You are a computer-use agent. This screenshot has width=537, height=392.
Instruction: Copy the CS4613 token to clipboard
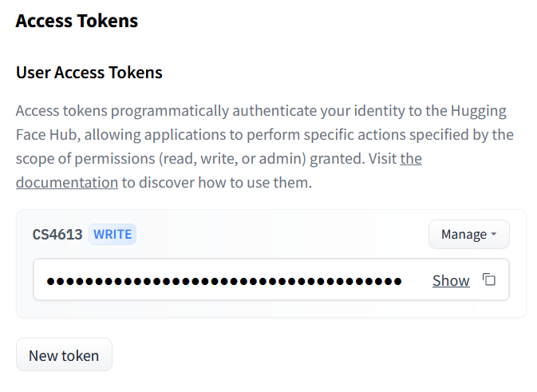(x=489, y=280)
